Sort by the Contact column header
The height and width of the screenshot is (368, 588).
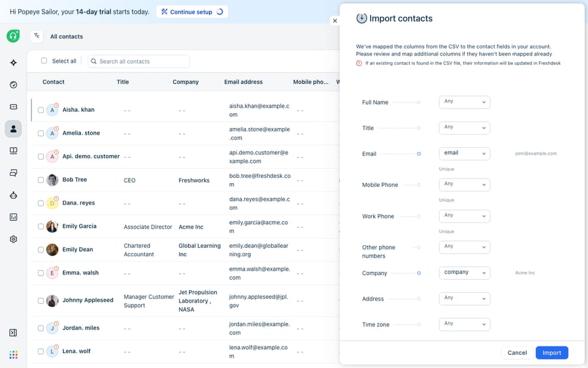click(x=54, y=82)
